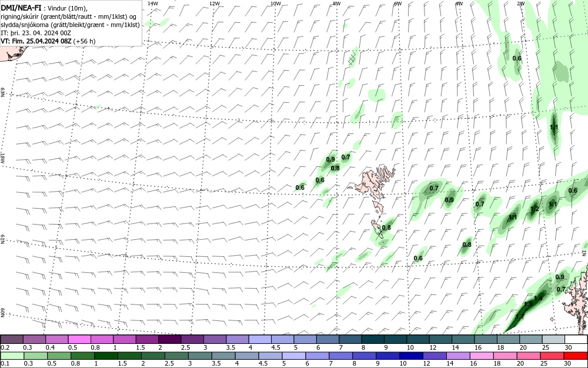
Task: Click the light grey swatch labeled 25 in top legend
Action: [553, 339]
